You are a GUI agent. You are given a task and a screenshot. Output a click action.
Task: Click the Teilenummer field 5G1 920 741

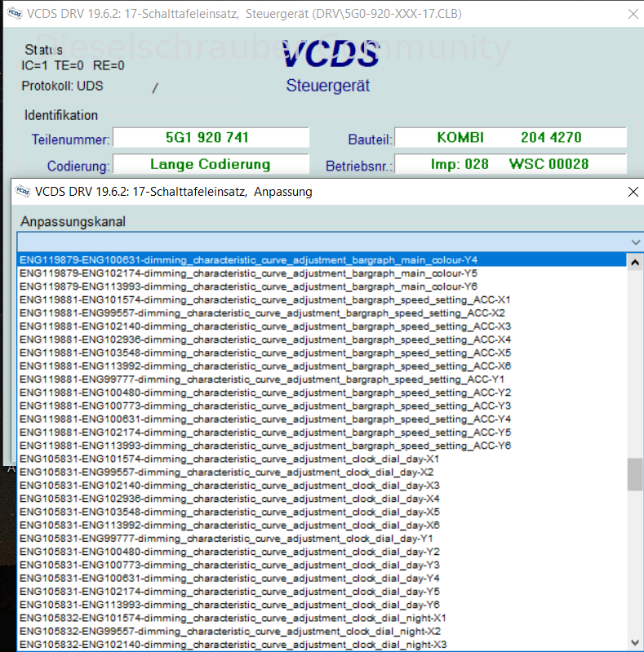click(211, 138)
